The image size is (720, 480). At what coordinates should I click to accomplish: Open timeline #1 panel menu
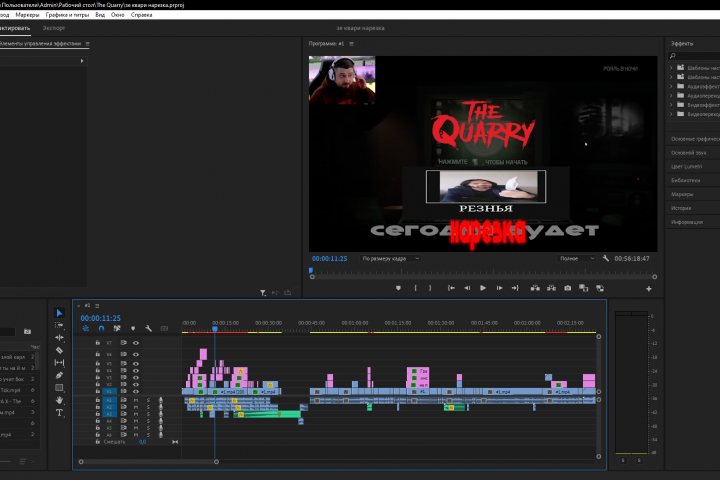click(97, 305)
